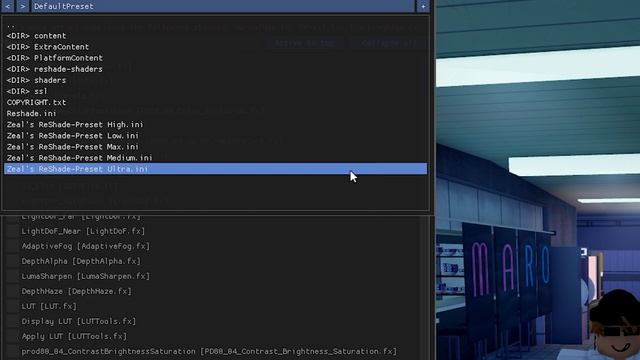Enable Display LUT effect checkbox
This screenshot has width=640, height=360.
[12, 321]
